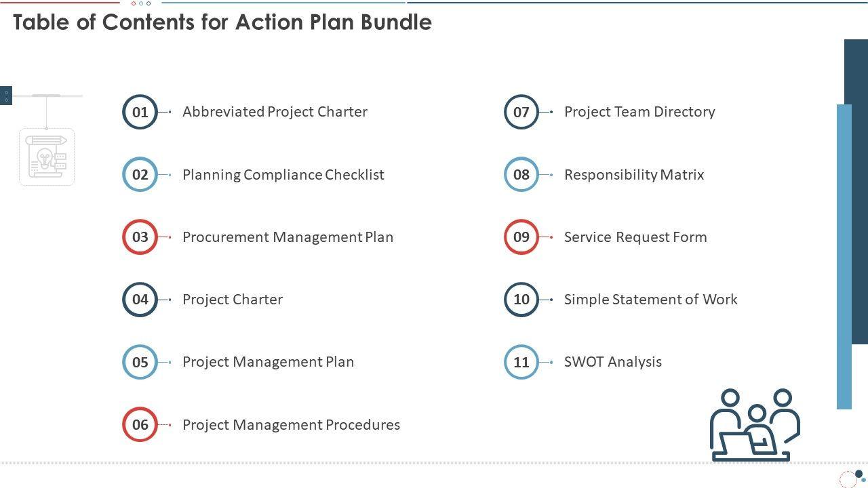
Task: Select Simple Statement of Work item
Action: point(650,300)
